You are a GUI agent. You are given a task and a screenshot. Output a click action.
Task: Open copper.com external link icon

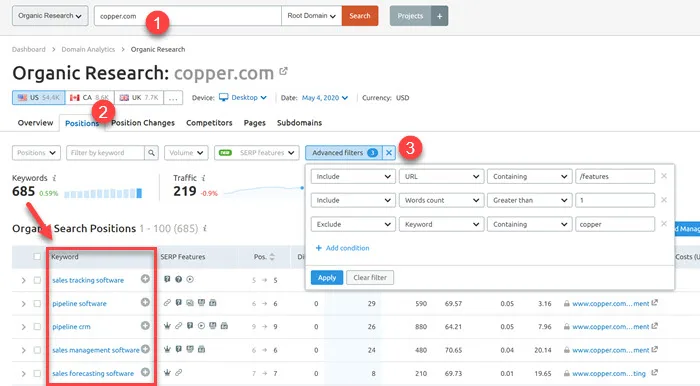[x=283, y=71]
